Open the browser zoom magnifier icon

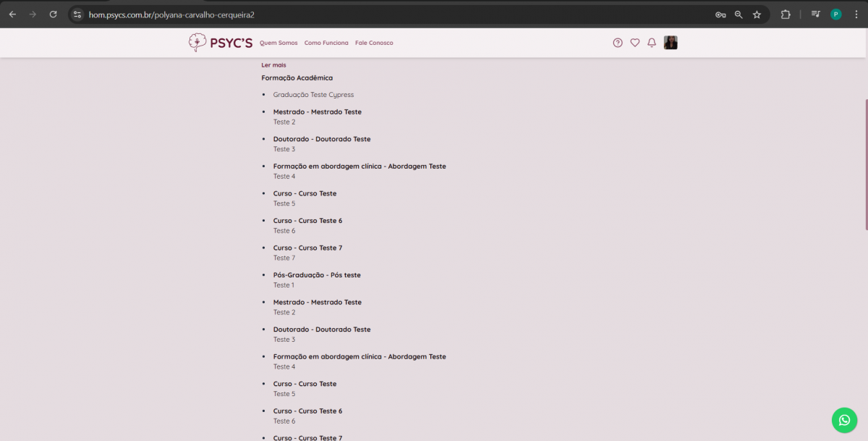[739, 14]
